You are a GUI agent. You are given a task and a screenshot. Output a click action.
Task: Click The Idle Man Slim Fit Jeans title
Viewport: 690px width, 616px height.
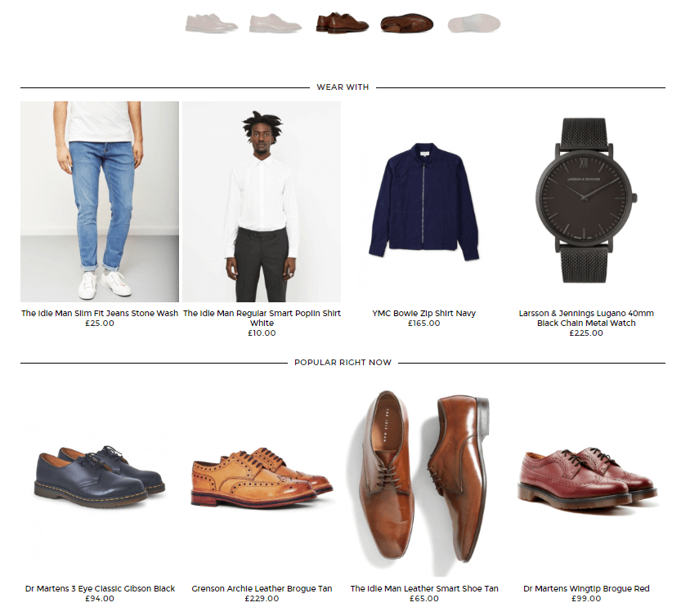[100, 313]
